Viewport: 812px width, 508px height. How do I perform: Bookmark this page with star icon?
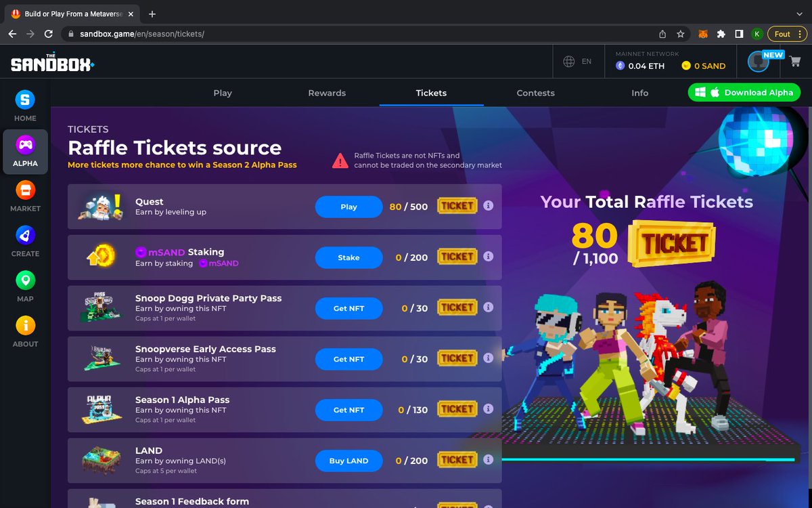pos(681,34)
